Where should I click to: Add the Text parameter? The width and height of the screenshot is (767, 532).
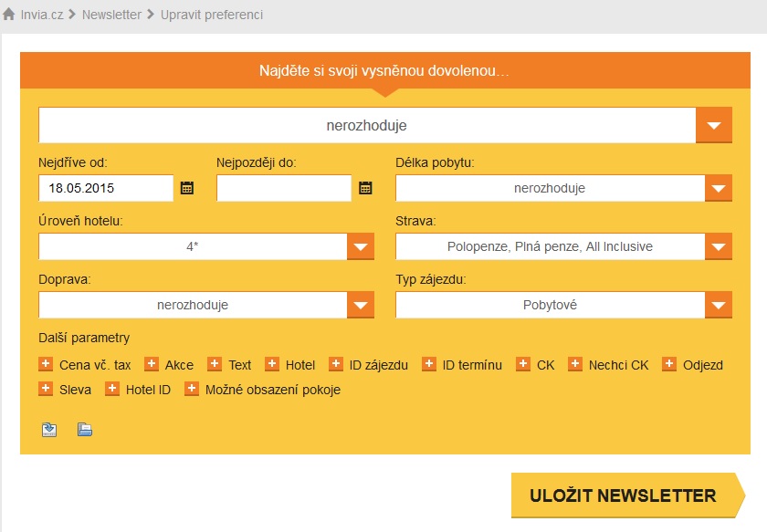215,364
